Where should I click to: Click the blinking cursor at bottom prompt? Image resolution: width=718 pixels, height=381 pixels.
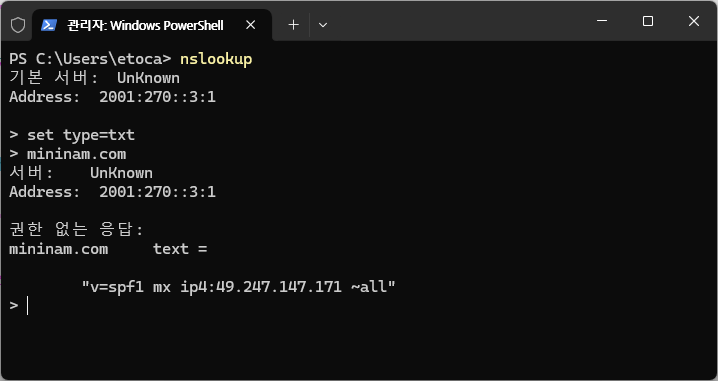[x=27, y=305]
